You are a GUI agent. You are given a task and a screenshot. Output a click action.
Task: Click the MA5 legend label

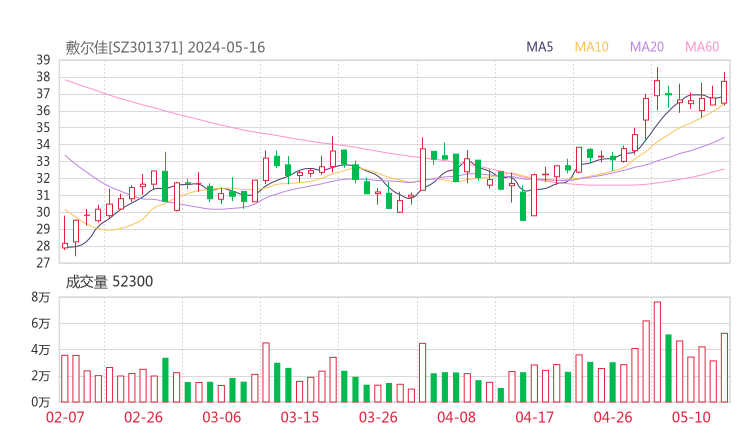coord(539,47)
